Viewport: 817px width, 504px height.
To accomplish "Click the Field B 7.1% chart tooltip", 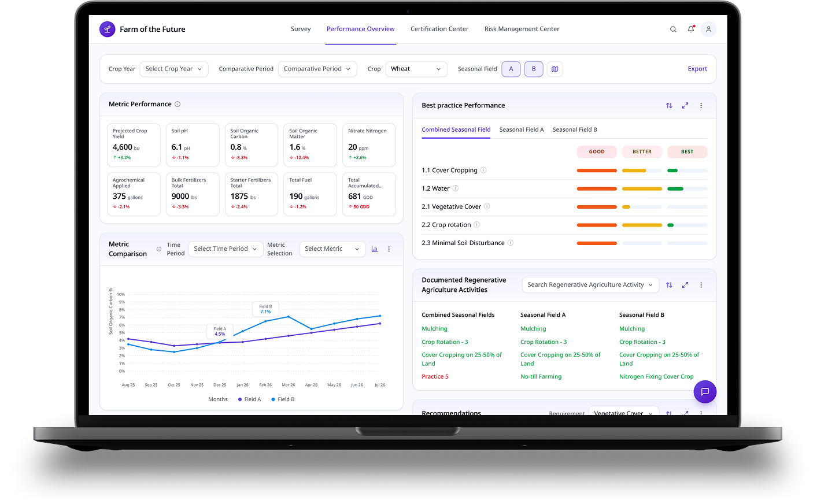I will (266, 309).
